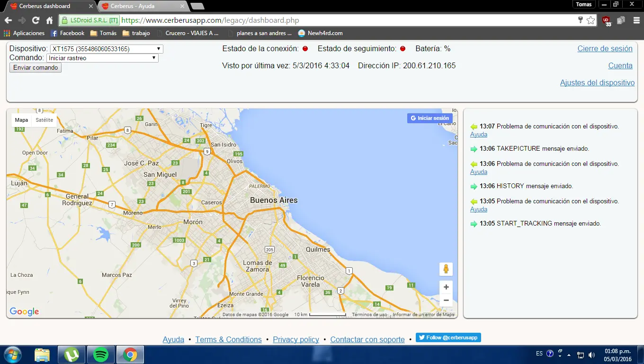This screenshot has width=644, height=364.
Task: Open the browser home page icon
Action: pos(49,20)
